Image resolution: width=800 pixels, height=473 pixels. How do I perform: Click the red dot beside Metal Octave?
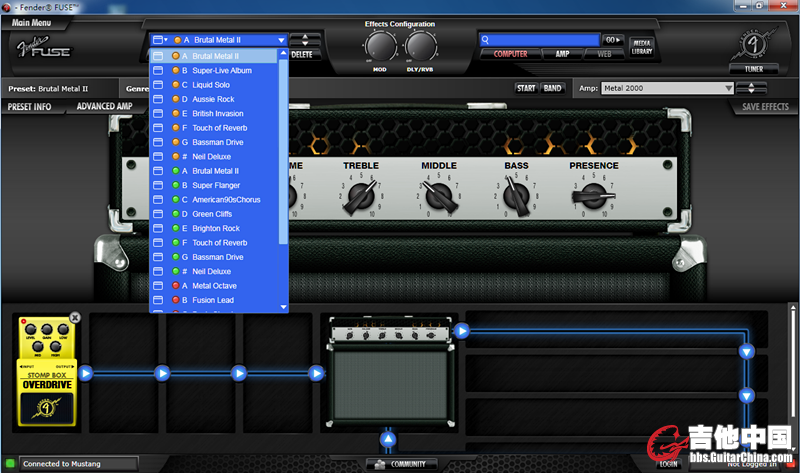pyautogui.click(x=176, y=286)
